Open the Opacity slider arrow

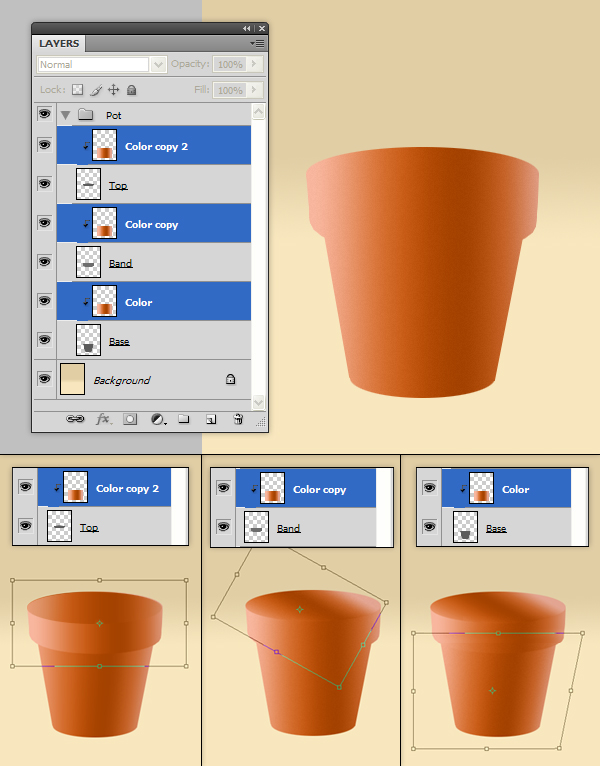point(255,64)
